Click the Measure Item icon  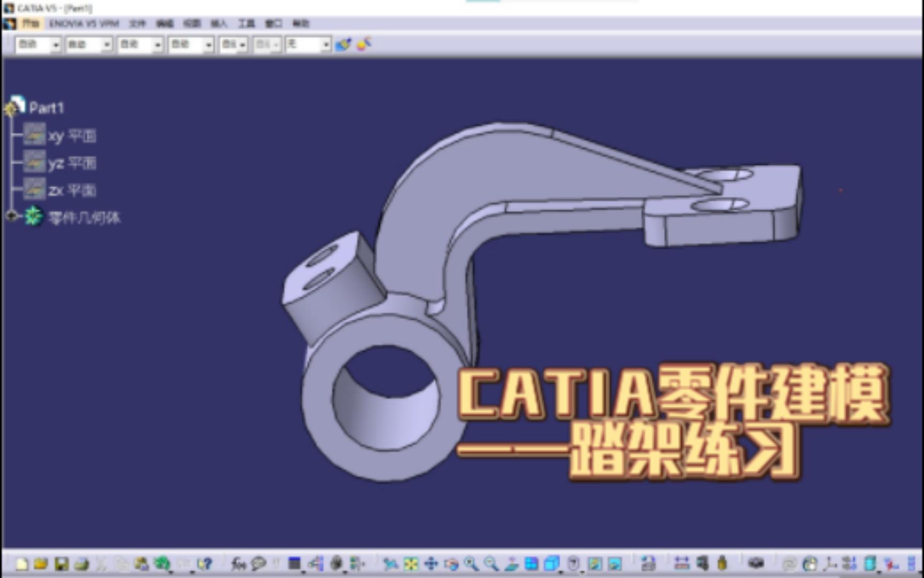pyautogui.click(x=702, y=564)
